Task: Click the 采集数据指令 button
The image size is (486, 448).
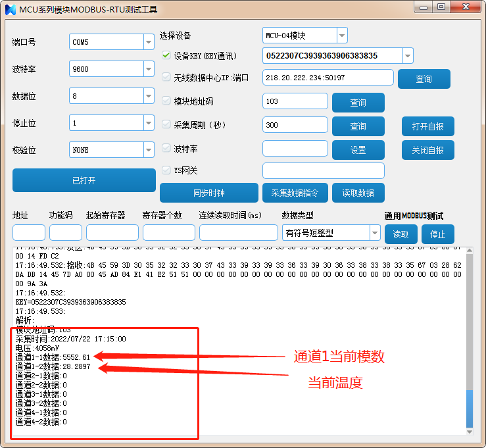Action: (x=295, y=193)
